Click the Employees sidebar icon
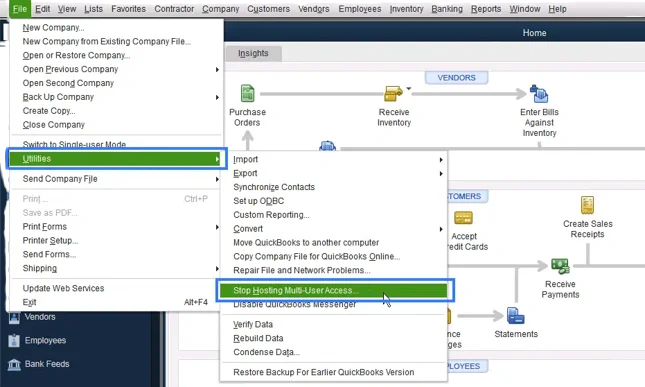This screenshot has height=387, width=645. tap(14, 341)
